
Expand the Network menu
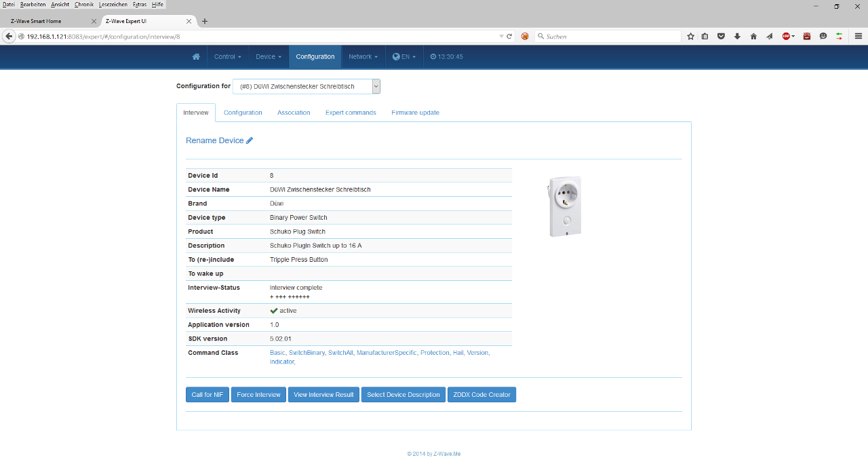[363, 57]
